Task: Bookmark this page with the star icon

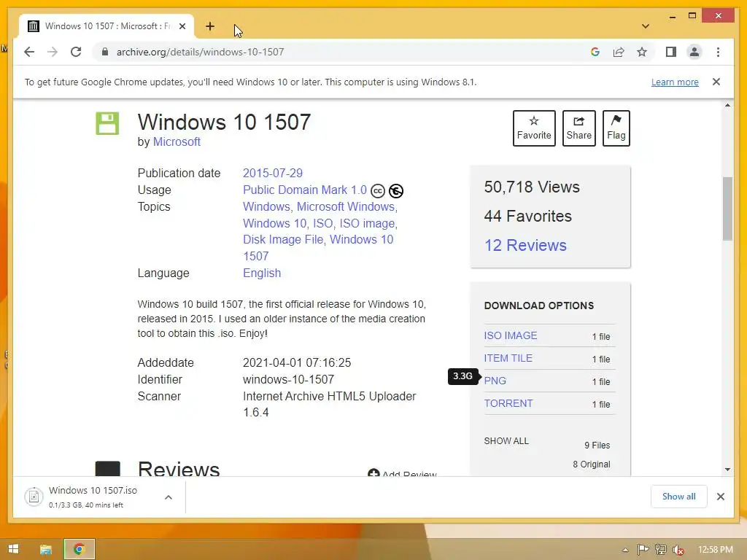Action: (x=642, y=52)
